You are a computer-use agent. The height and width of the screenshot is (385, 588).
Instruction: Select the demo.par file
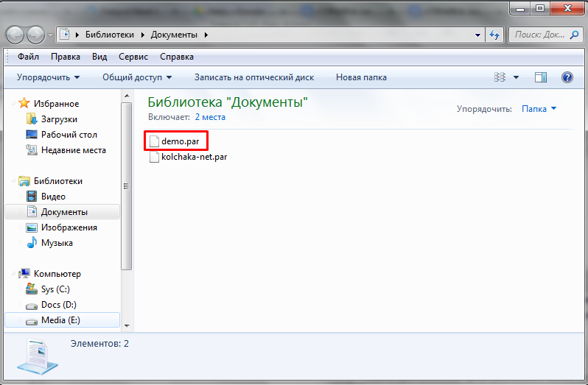tap(175, 141)
